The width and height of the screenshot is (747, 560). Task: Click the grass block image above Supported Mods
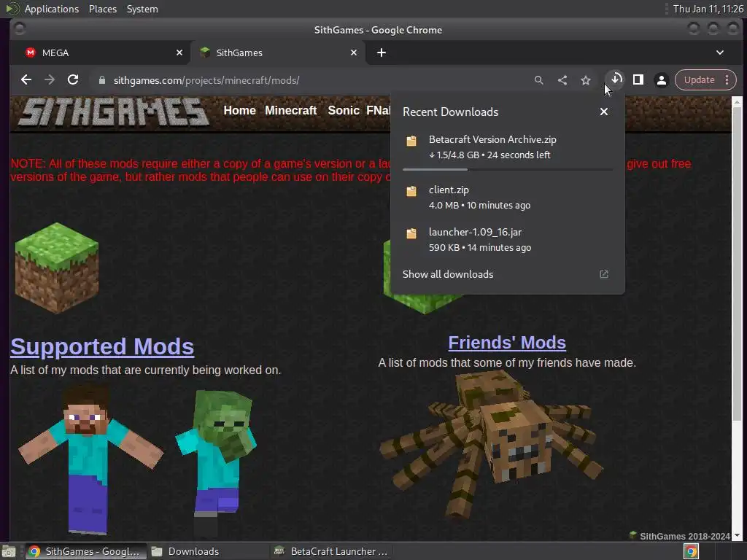click(x=57, y=268)
